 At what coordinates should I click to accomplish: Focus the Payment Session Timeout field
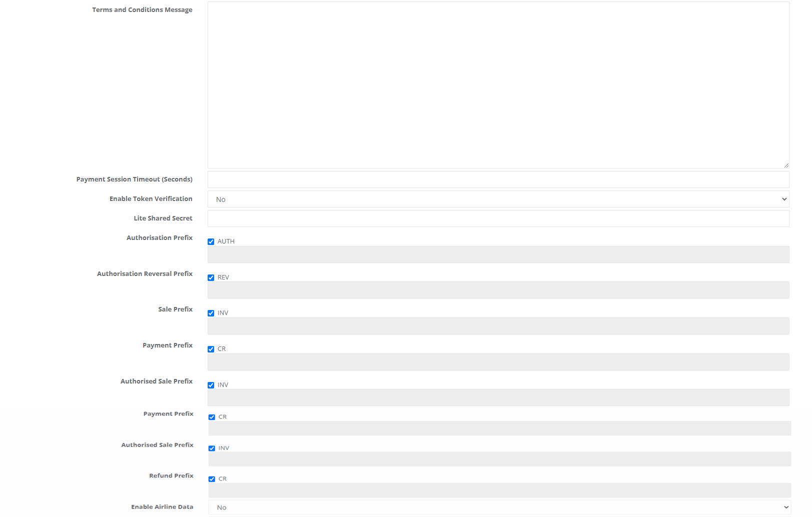click(x=498, y=179)
